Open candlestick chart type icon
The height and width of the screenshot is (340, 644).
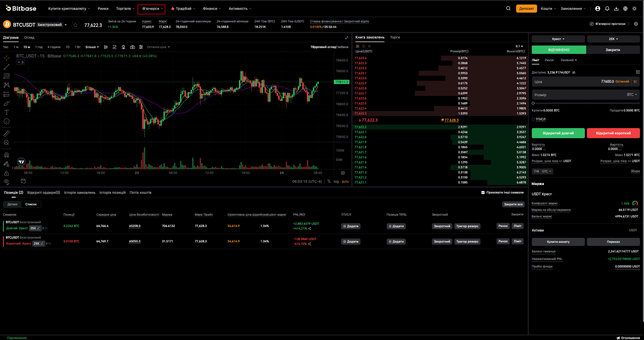point(106,47)
